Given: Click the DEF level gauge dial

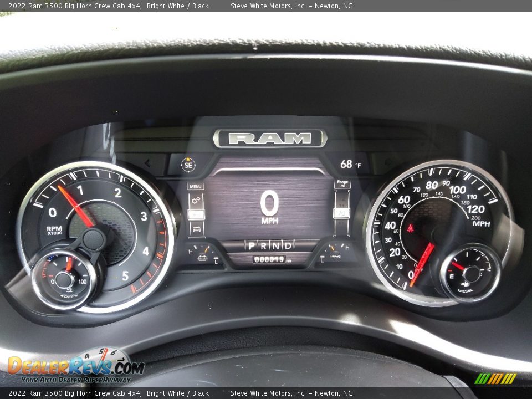Looking at the screenshot, I should click(x=64, y=279).
